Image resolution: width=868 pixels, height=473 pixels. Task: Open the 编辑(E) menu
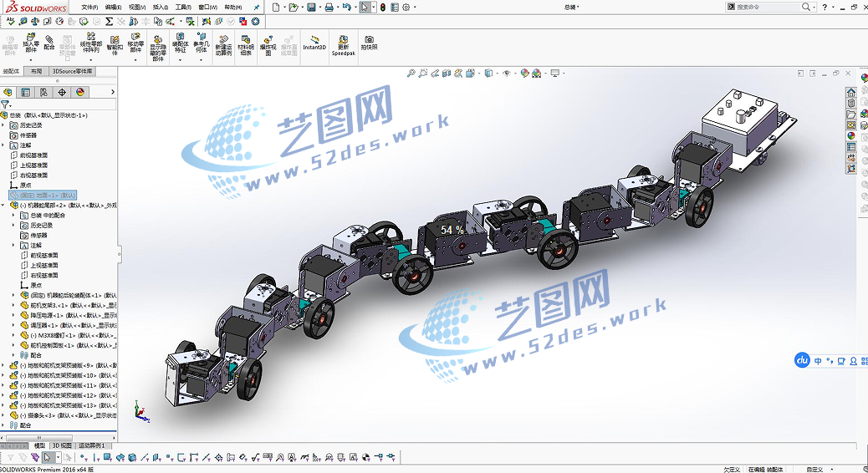114,8
